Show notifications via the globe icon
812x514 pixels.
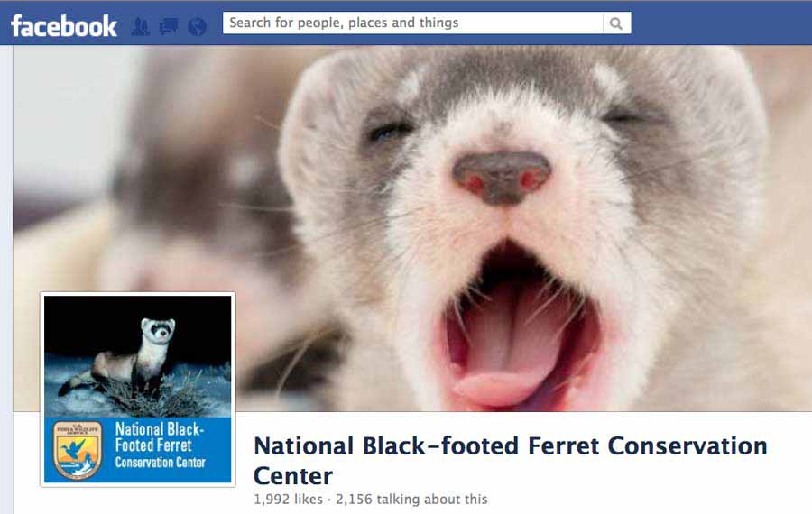[x=197, y=26]
